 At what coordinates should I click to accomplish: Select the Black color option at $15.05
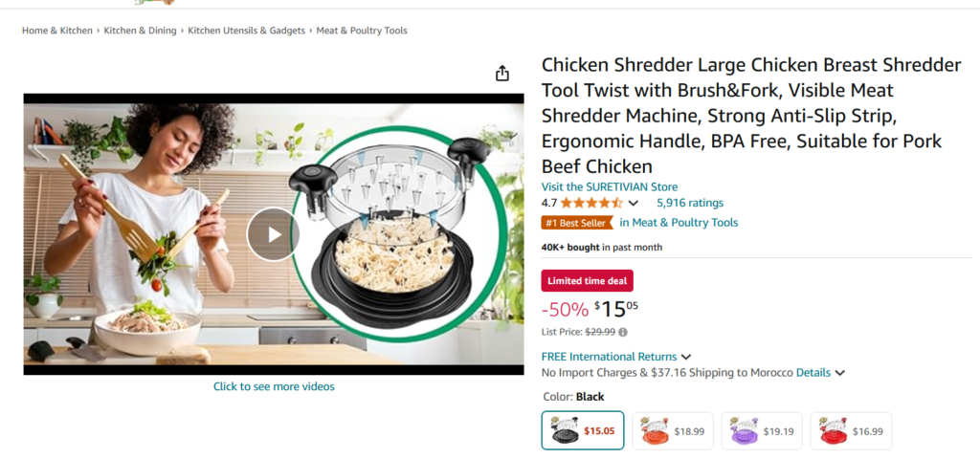coord(583,430)
